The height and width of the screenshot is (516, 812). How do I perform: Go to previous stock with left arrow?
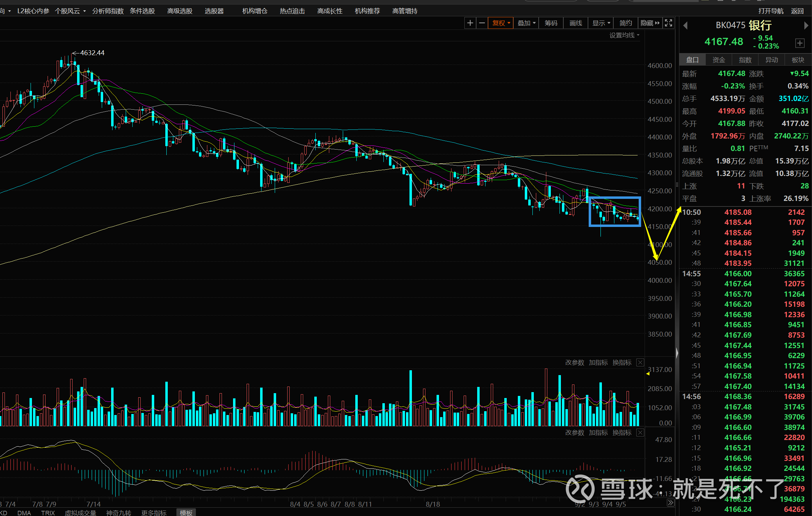(x=685, y=26)
